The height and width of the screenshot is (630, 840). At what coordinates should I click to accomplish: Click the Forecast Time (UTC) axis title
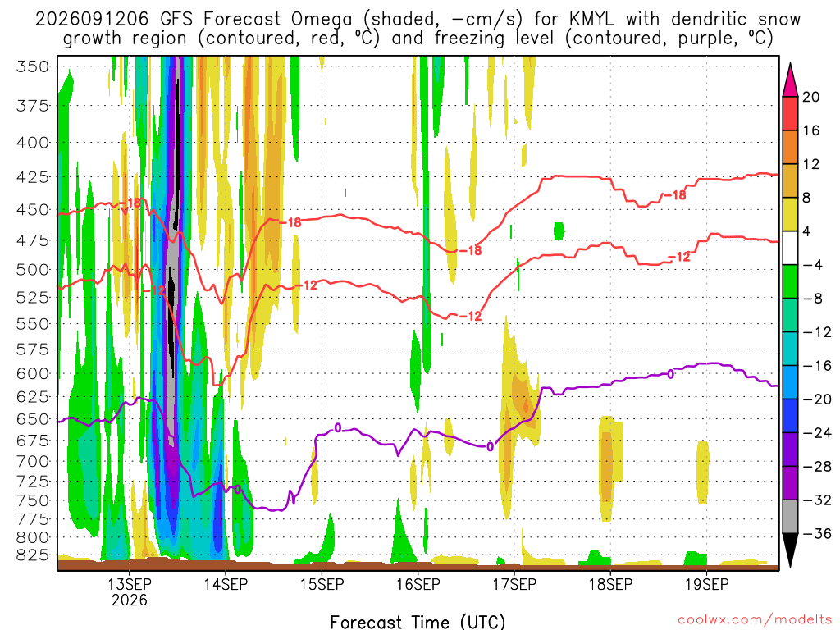pos(418,622)
